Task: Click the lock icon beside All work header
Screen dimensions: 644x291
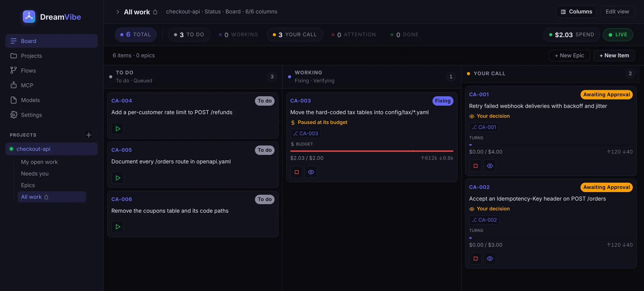Action: [155, 12]
